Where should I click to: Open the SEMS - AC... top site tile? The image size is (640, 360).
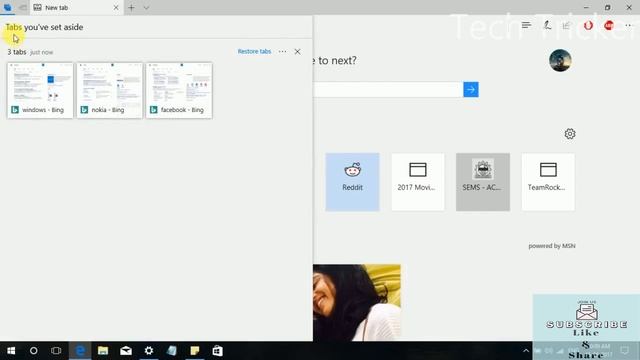(483, 182)
